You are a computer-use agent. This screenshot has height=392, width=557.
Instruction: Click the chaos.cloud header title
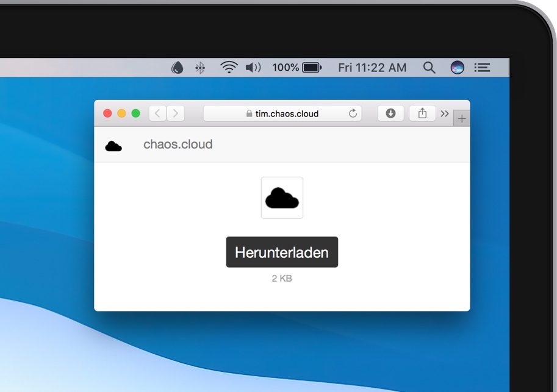point(178,144)
